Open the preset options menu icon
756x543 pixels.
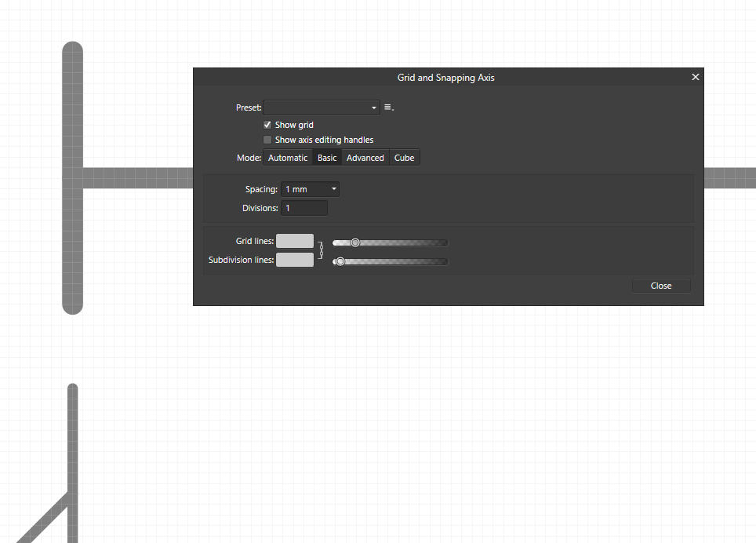coord(389,108)
